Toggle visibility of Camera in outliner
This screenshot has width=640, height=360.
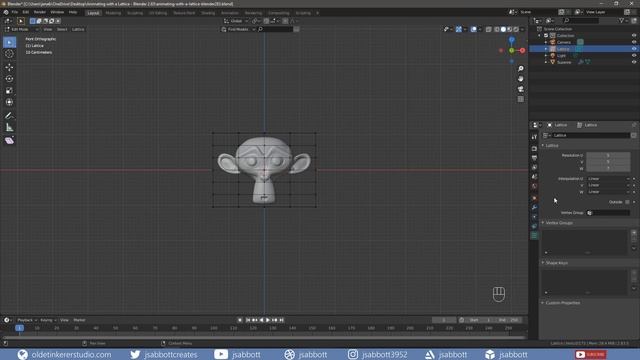click(634, 42)
